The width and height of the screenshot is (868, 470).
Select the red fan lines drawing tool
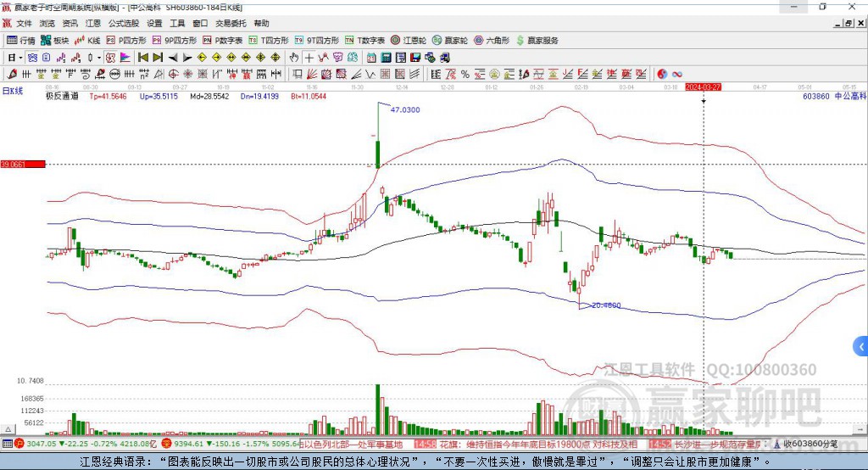[312, 75]
